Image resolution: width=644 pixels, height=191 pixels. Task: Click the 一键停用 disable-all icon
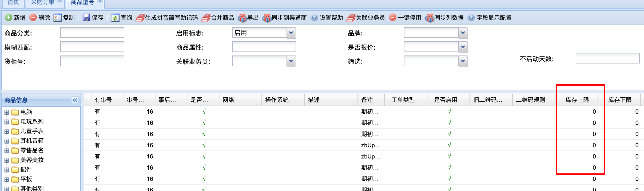coord(393,18)
